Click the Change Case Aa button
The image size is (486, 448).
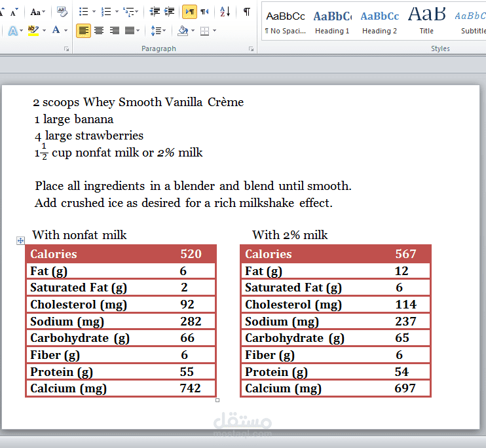point(35,12)
